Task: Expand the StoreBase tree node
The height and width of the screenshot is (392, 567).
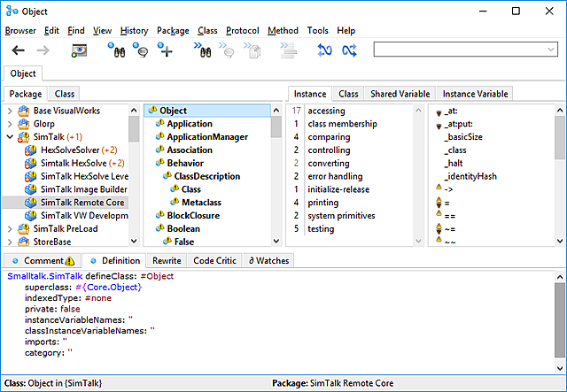Action: point(10,242)
